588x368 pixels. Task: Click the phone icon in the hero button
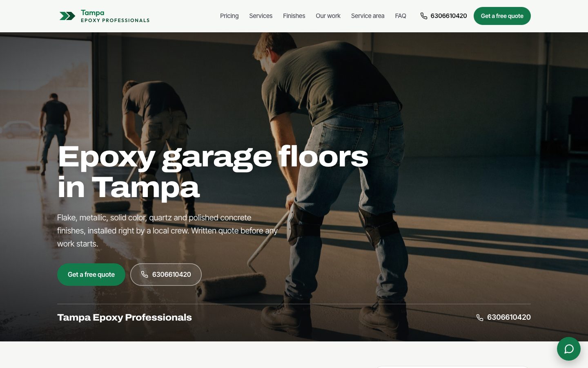click(x=145, y=274)
